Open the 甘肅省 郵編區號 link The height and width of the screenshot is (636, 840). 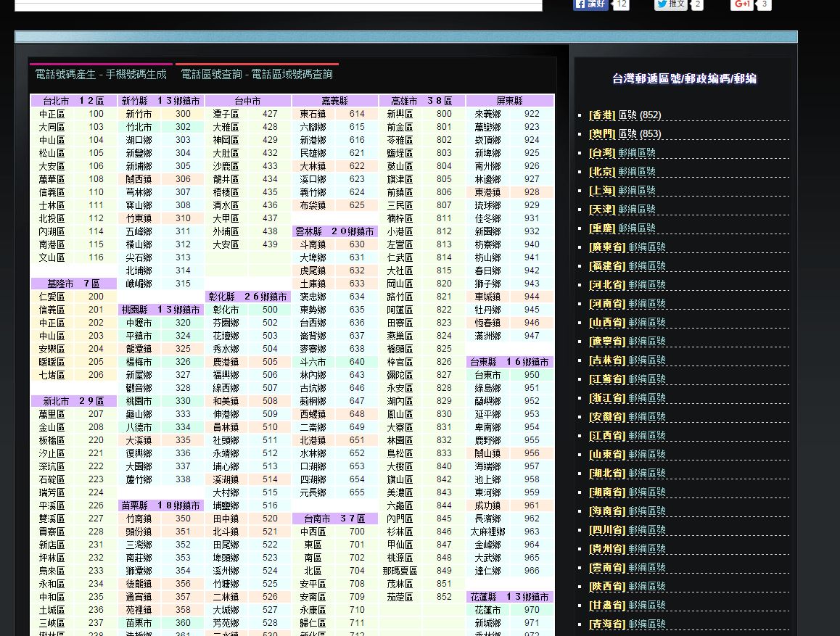point(627,606)
